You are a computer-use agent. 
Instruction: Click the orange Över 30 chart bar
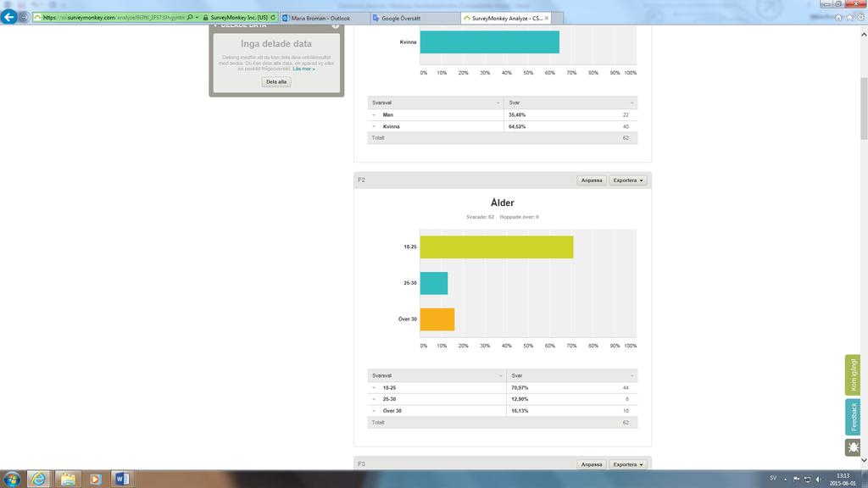(x=437, y=319)
